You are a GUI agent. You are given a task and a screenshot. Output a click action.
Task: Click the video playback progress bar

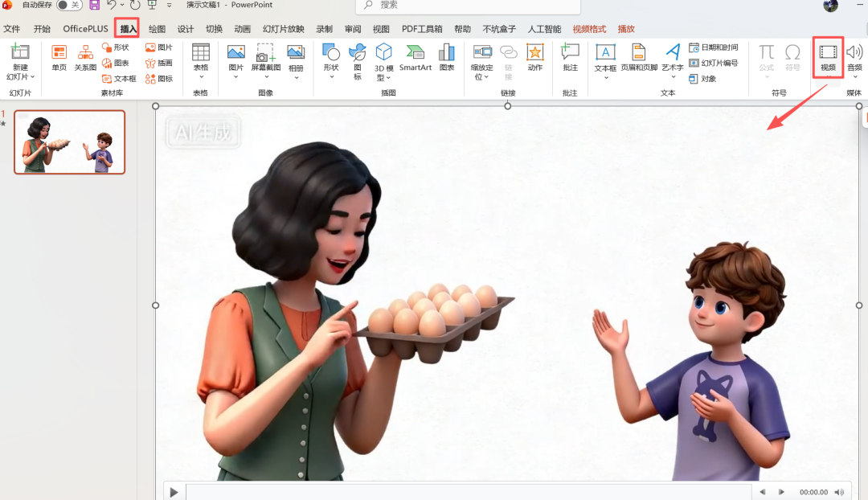[466, 492]
